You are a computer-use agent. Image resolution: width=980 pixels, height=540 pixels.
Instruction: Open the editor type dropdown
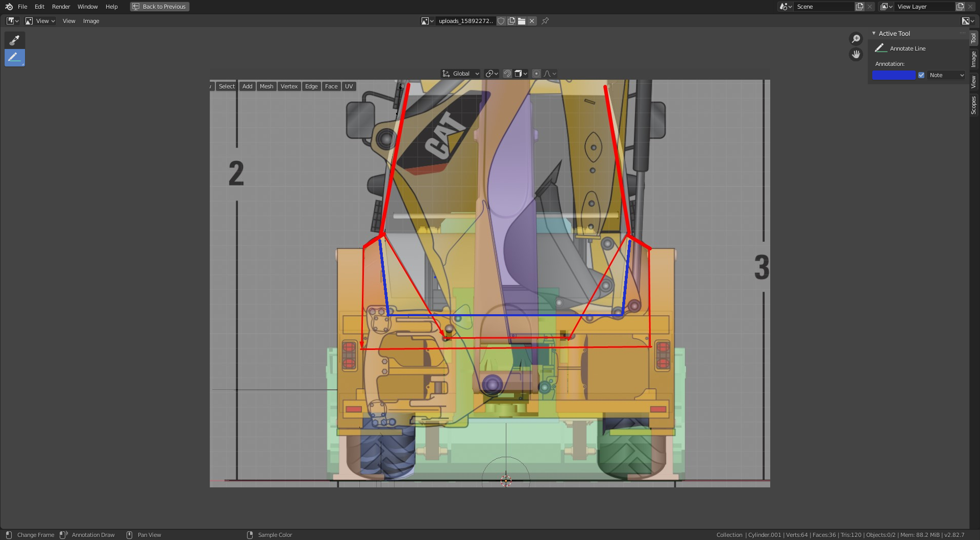pos(12,21)
